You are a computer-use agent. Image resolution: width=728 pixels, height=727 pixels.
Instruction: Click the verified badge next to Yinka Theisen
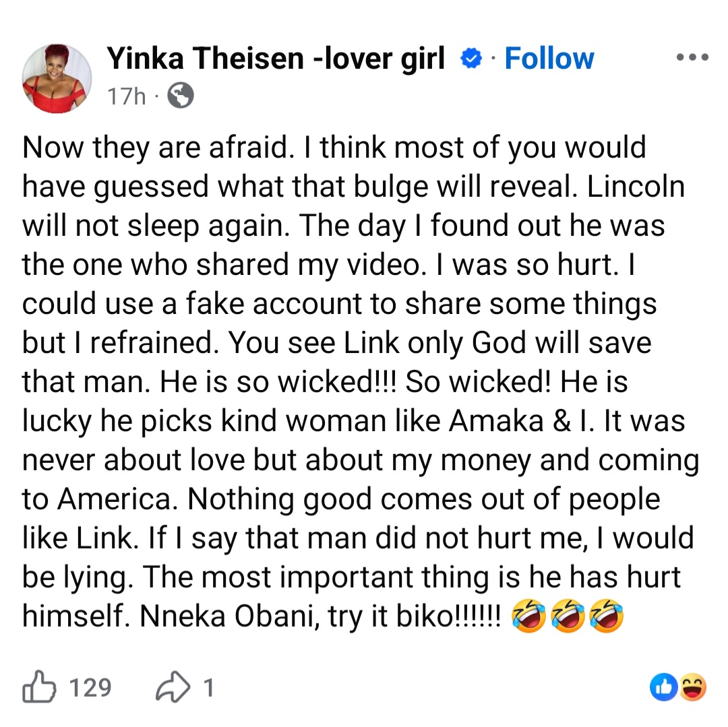coord(471,58)
